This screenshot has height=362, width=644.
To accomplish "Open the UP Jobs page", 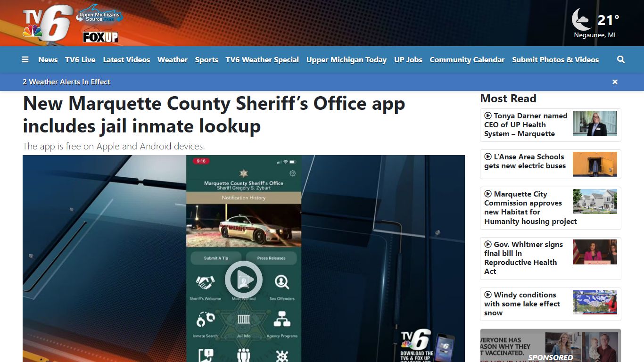I will point(408,59).
